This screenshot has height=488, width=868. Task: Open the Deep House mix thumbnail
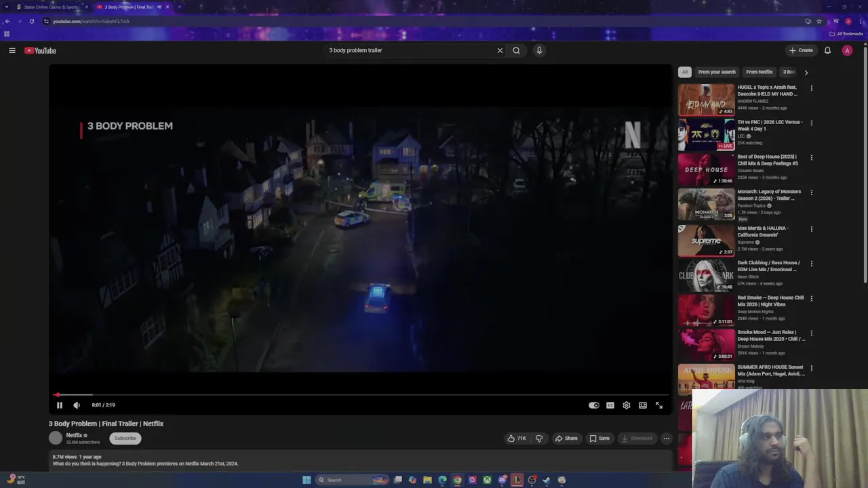pyautogui.click(x=706, y=169)
